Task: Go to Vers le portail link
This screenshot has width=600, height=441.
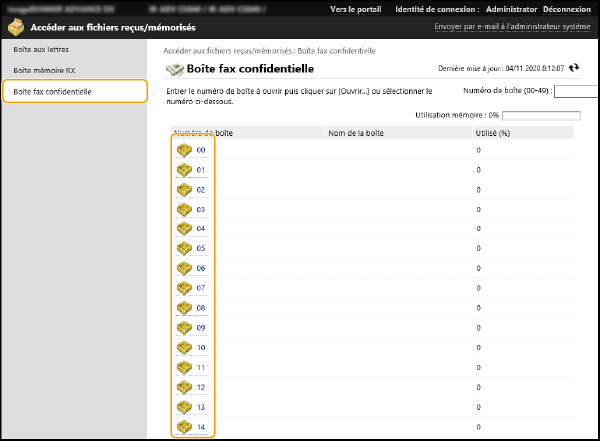Action: (x=355, y=9)
